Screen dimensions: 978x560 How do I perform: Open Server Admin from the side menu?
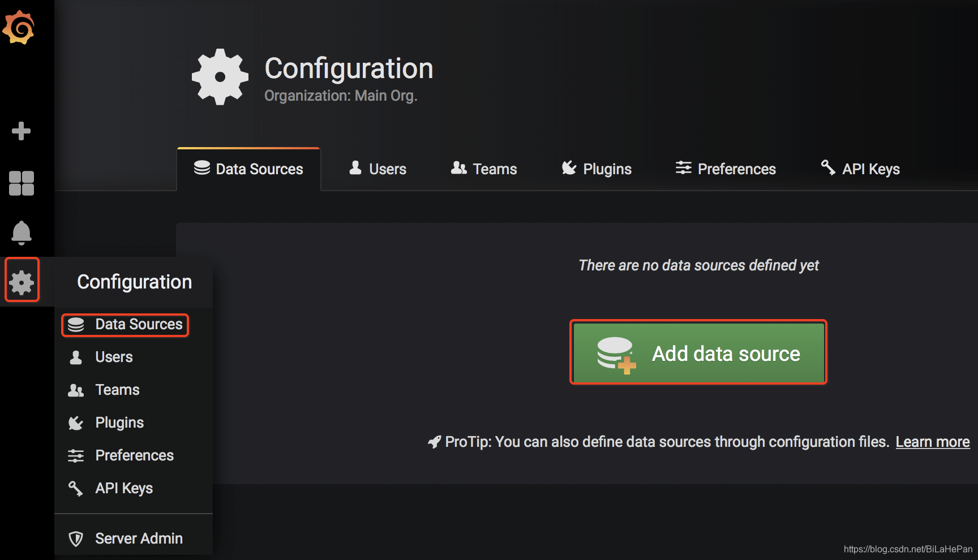coord(125,539)
